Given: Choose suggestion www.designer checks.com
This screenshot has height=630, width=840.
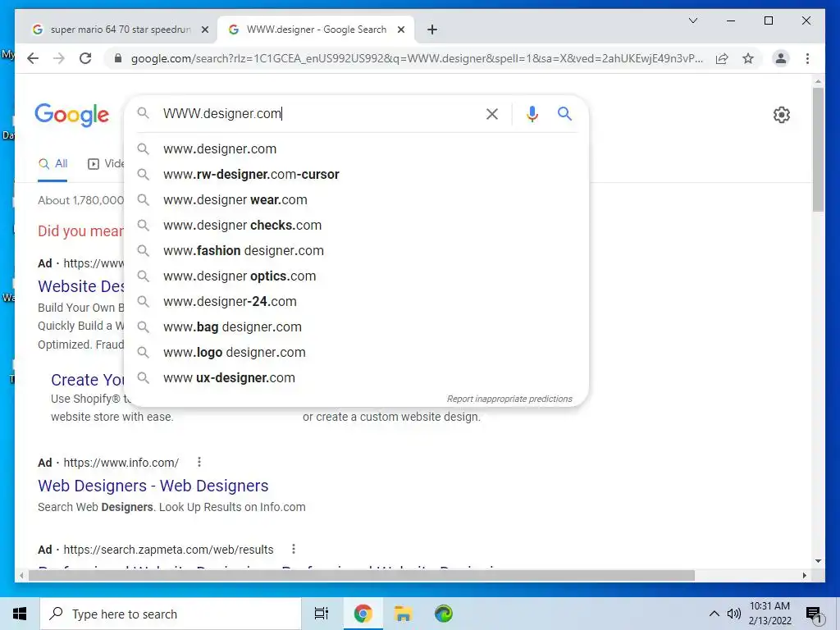Looking at the screenshot, I should click(x=356, y=225).
